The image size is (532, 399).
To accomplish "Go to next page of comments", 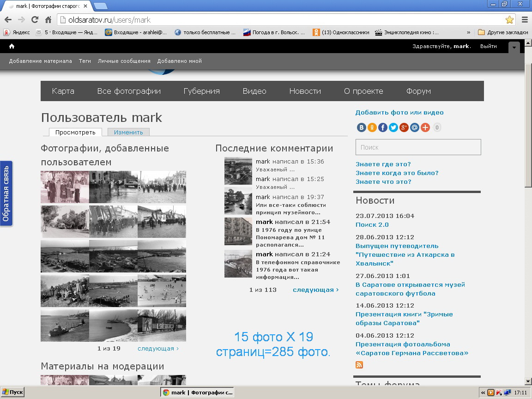I will (x=316, y=290).
